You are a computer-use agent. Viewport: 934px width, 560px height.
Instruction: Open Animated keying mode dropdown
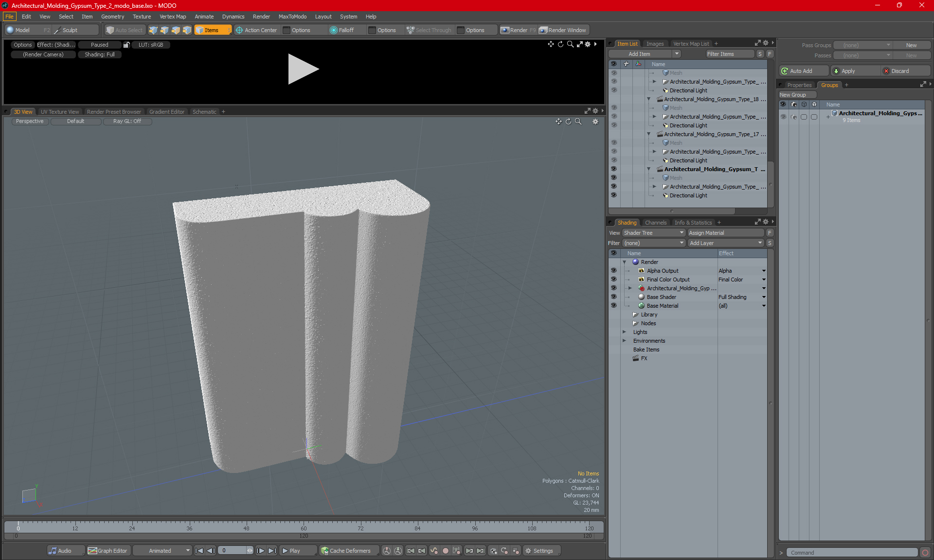pos(162,551)
